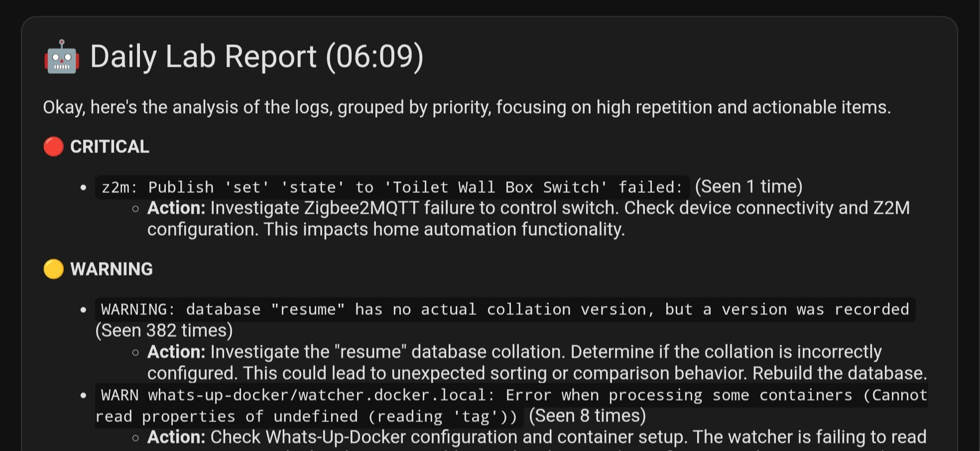Image resolution: width=980 pixels, height=451 pixels.
Task: Click the intro sentence about log analysis
Action: click(x=467, y=107)
